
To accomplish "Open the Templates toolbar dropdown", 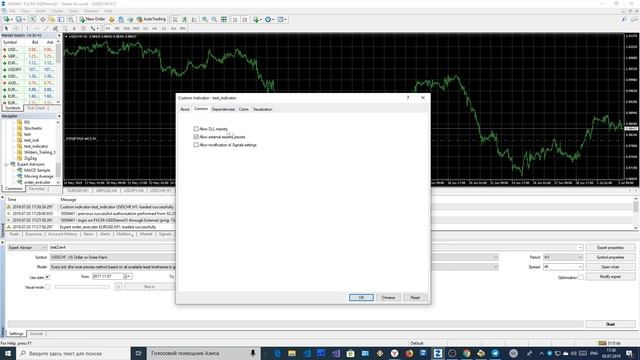I will click(x=282, y=19).
